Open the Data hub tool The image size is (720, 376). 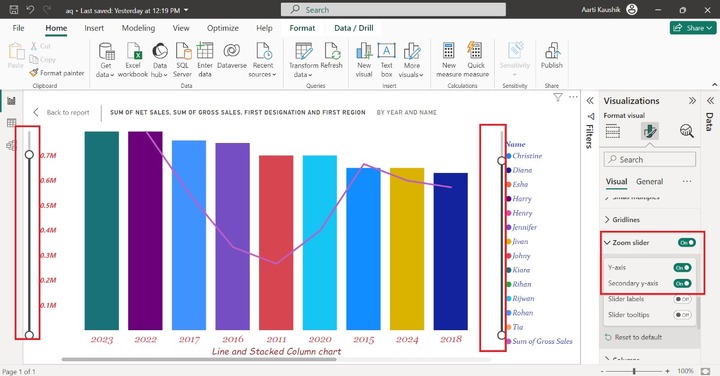click(x=159, y=60)
